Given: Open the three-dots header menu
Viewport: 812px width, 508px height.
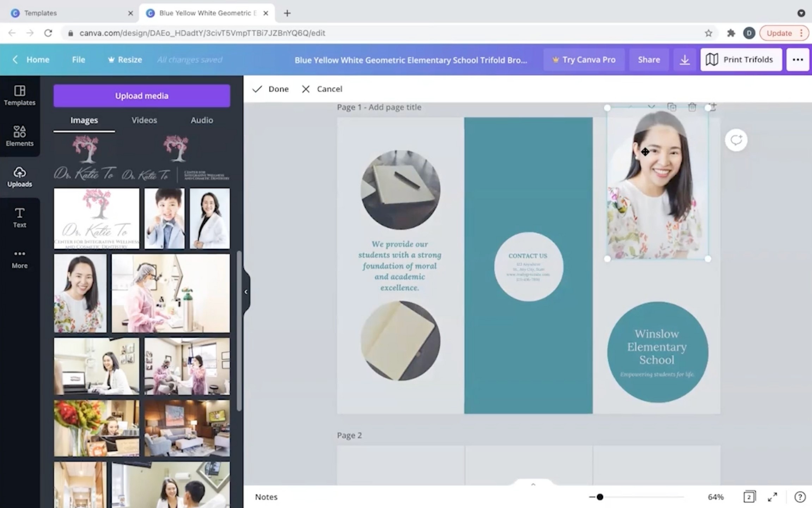Looking at the screenshot, I should (798, 60).
